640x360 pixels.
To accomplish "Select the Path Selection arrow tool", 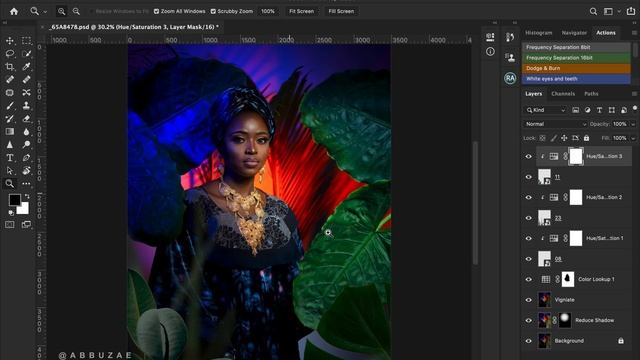I will point(10,171).
